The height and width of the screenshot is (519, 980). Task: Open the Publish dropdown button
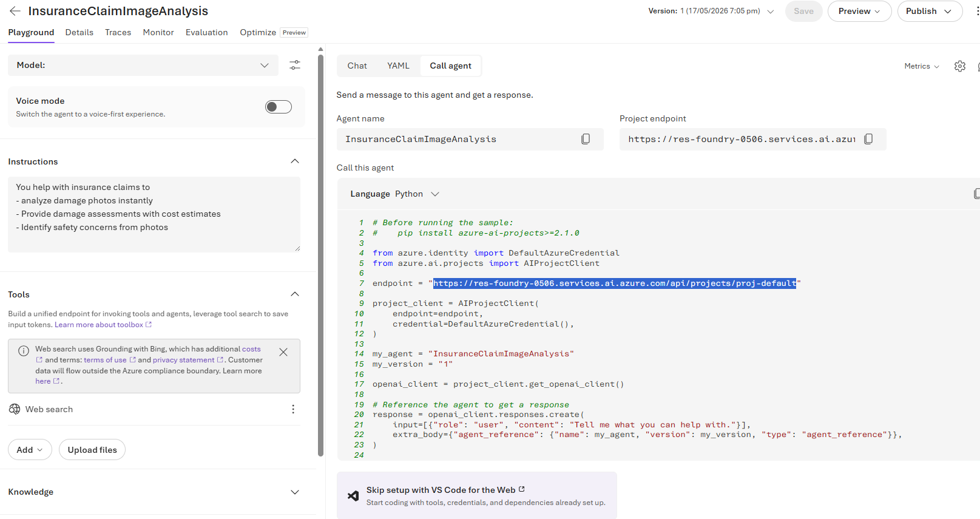[930, 11]
